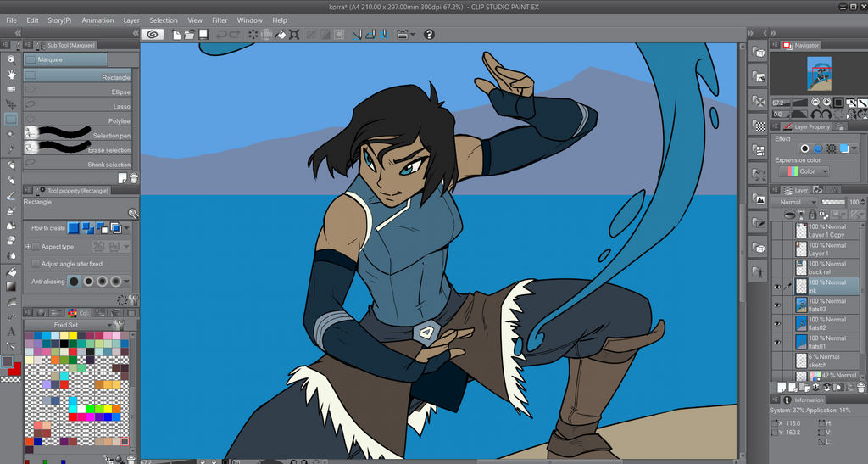Expand Anti-aliasing options arrow
Screen dimensions: 868x464
tap(127, 282)
